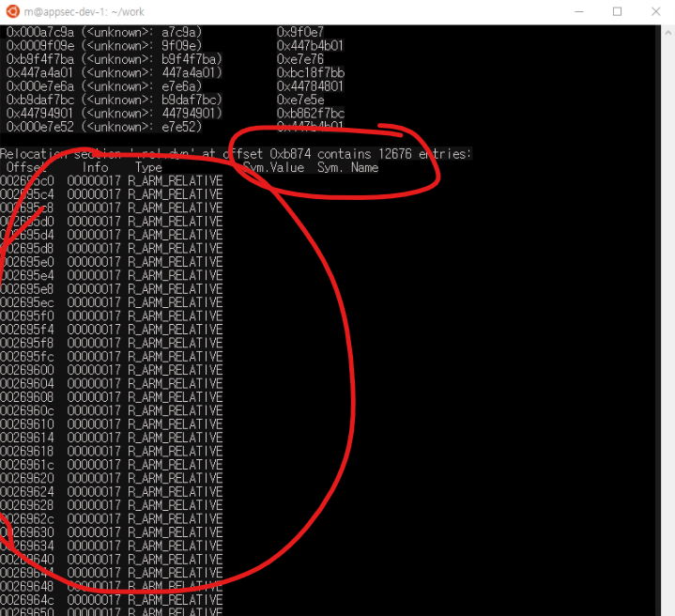675x616 pixels.
Task: Click offset 002695e4 in relocation list
Action: [27, 276]
